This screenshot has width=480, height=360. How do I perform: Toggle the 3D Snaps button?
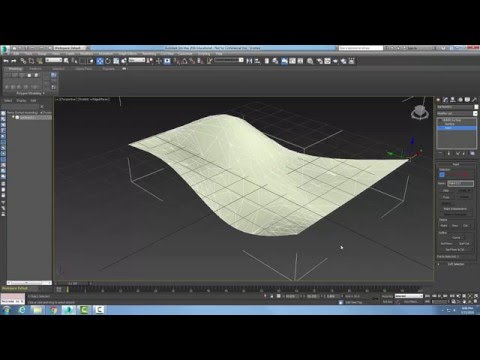(x=177, y=61)
